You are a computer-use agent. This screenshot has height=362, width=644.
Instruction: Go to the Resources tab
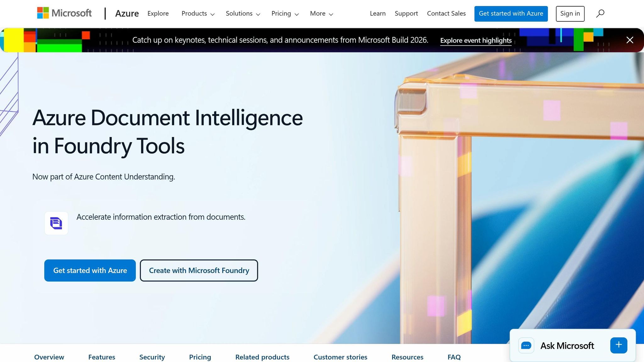[x=408, y=357]
